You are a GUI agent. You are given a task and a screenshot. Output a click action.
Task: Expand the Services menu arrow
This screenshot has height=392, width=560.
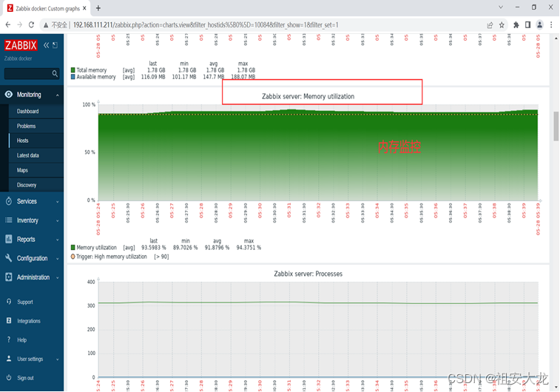57,202
